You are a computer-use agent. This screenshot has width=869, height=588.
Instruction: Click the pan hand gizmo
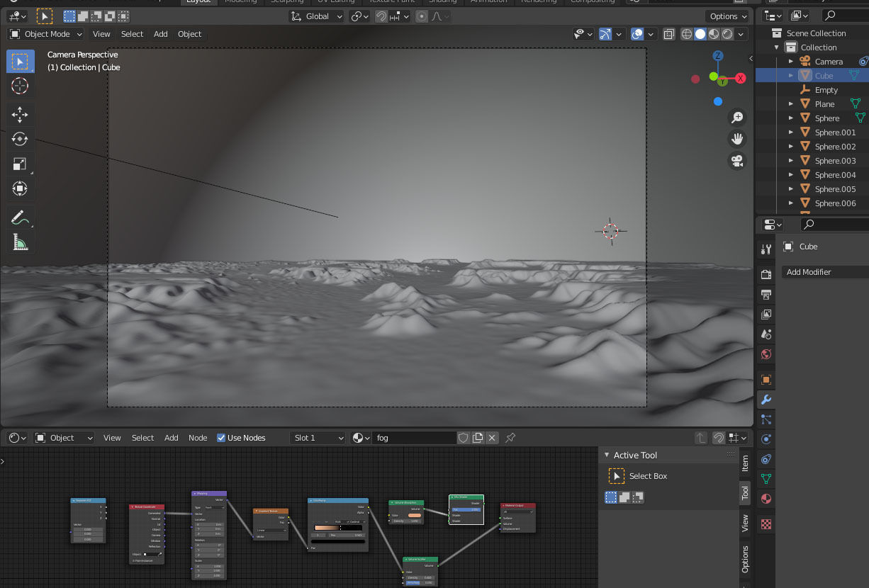point(737,139)
